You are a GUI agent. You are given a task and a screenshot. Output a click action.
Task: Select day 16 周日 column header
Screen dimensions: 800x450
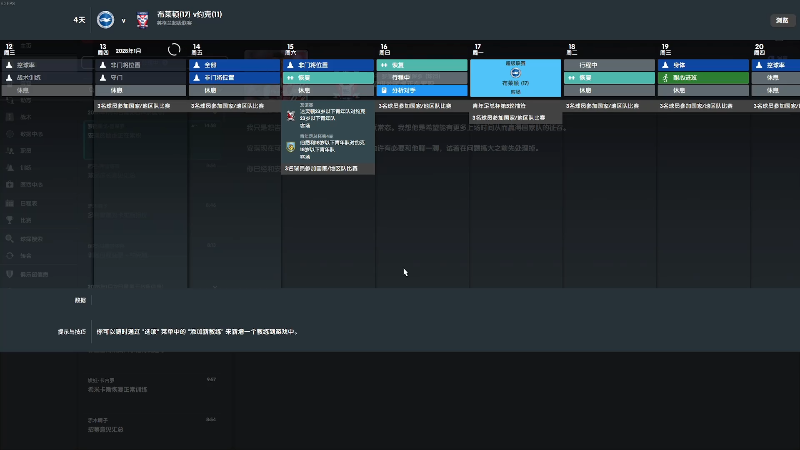tap(384, 49)
